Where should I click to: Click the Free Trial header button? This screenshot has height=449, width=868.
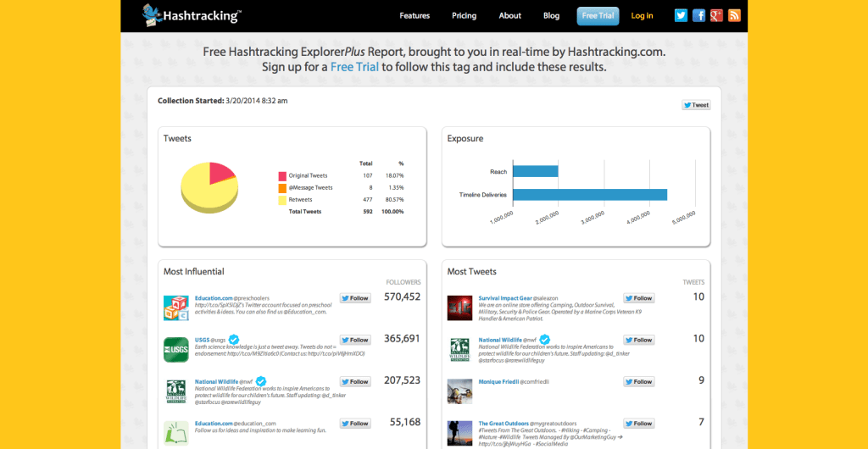pyautogui.click(x=598, y=16)
